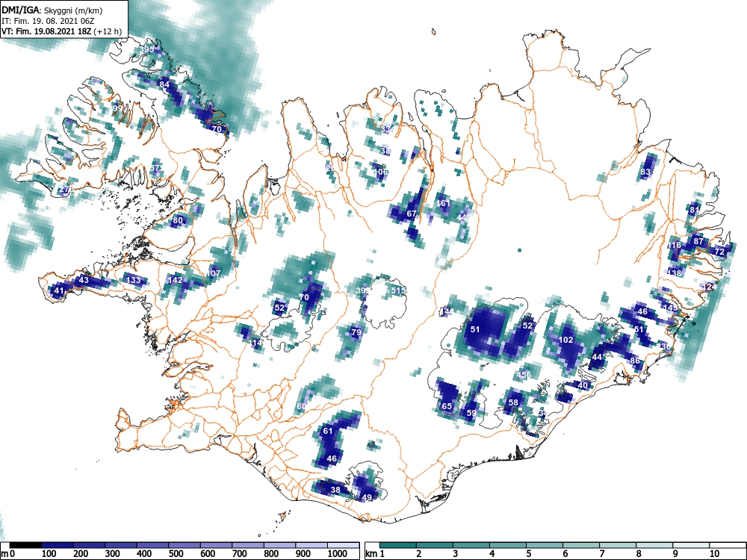Click the 86 visibility value
Screen dimensions: 747x560
tap(635, 361)
